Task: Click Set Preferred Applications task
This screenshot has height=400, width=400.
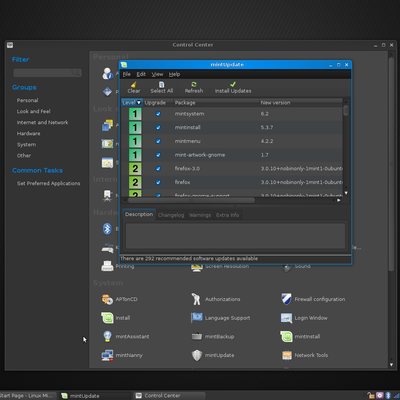Action: [x=49, y=183]
